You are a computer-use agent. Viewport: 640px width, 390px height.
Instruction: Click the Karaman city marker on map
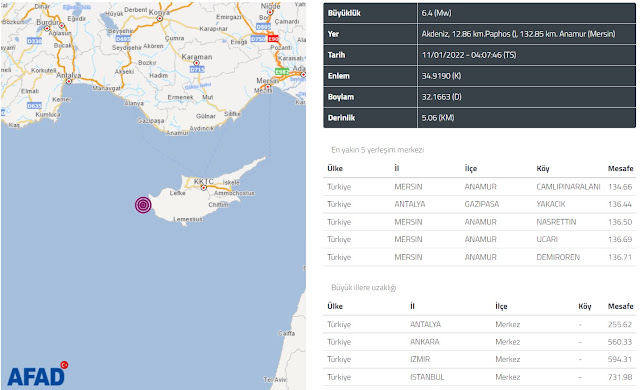tap(196, 63)
